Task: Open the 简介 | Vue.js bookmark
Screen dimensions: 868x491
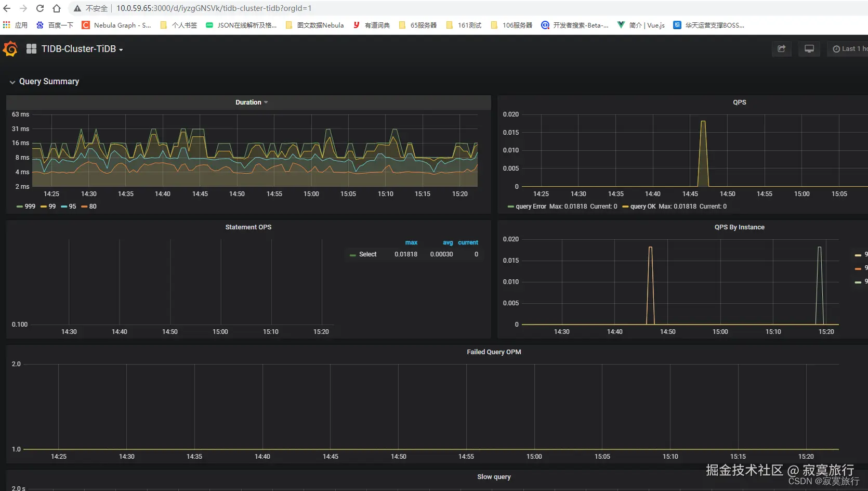Action: (x=641, y=25)
